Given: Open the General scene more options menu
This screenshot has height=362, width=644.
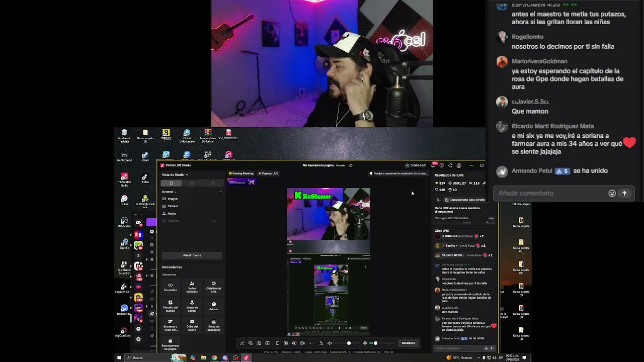Looking at the screenshot, I should pyautogui.click(x=220, y=192).
